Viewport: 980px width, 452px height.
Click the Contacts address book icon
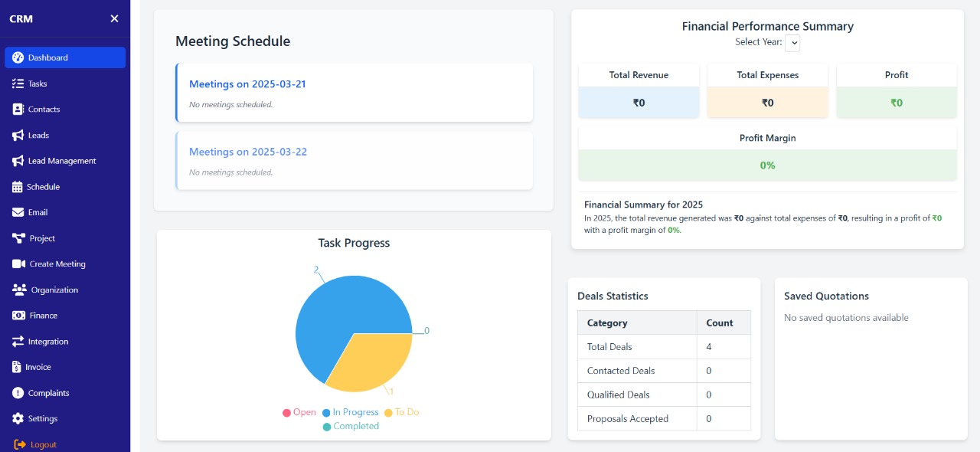pyautogui.click(x=18, y=110)
